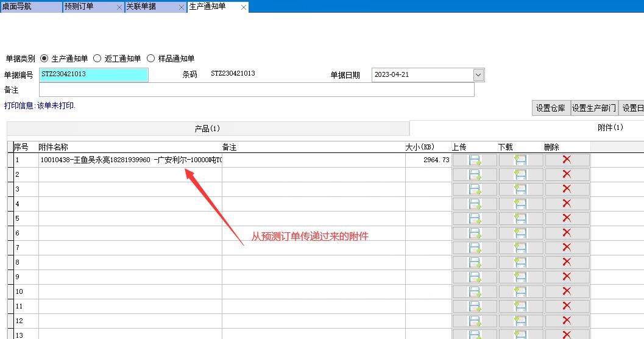Click upload icon in row 10
The image size is (644, 339).
click(x=474, y=291)
